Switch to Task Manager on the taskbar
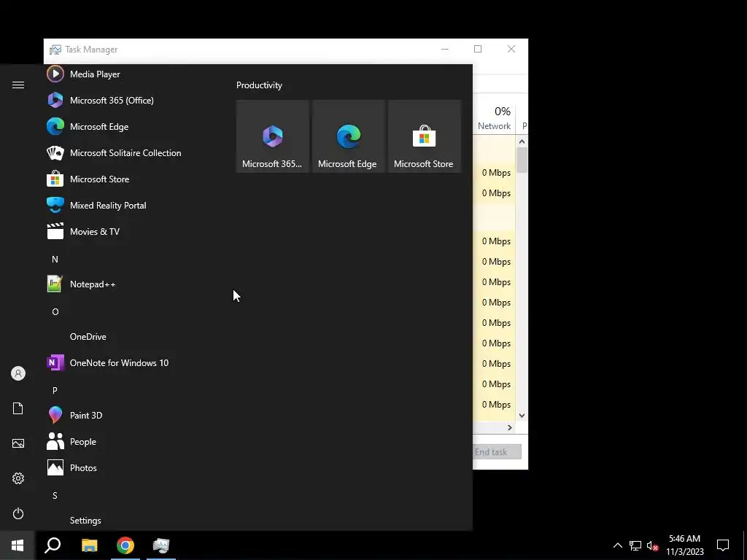Screen dimensions: 747x560 pos(161,545)
